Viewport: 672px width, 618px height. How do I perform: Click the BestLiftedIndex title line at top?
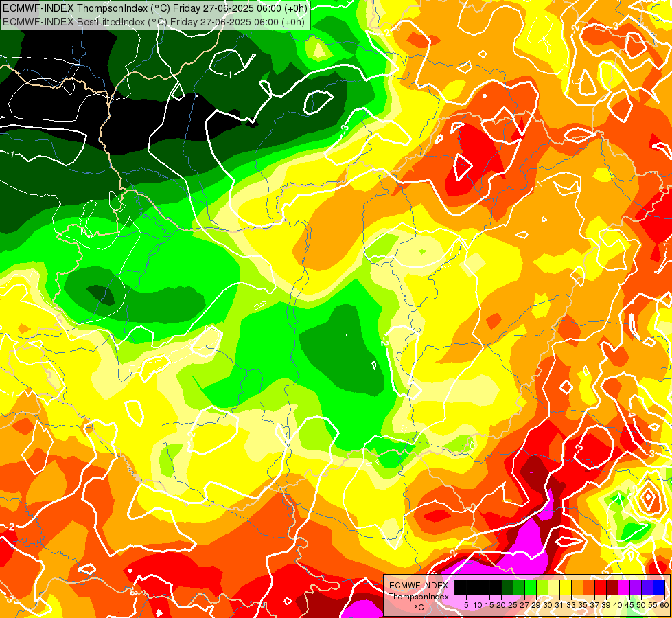tap(154, 21)
